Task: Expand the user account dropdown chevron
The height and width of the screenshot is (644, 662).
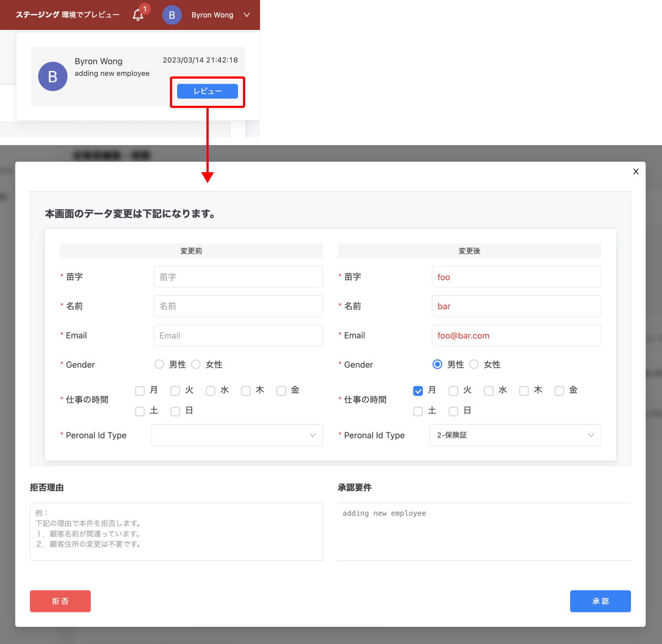Action: 247,15
